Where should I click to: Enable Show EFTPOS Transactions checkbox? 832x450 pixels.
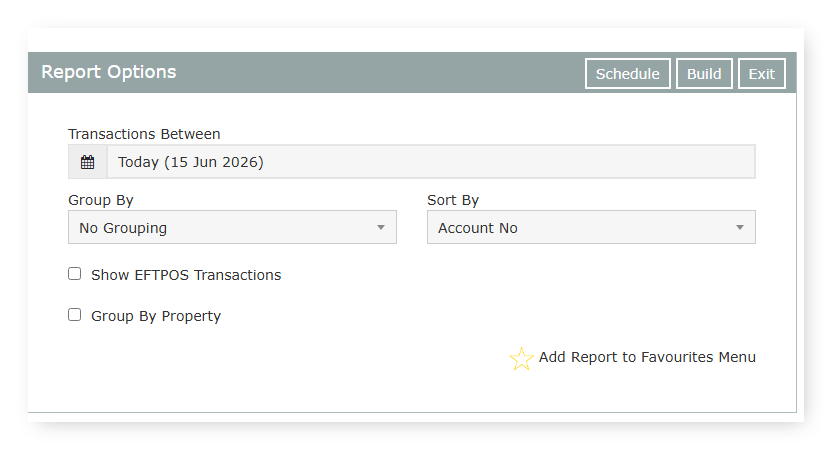pos(75,274)
